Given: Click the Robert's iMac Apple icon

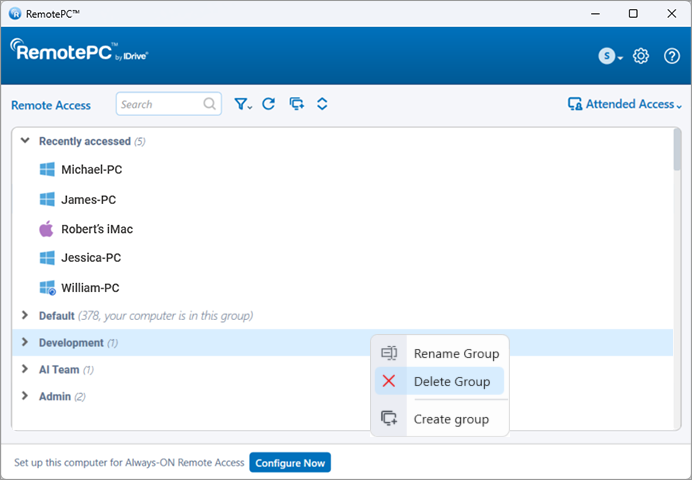Looking at the screenshot, I should [46, 229].
